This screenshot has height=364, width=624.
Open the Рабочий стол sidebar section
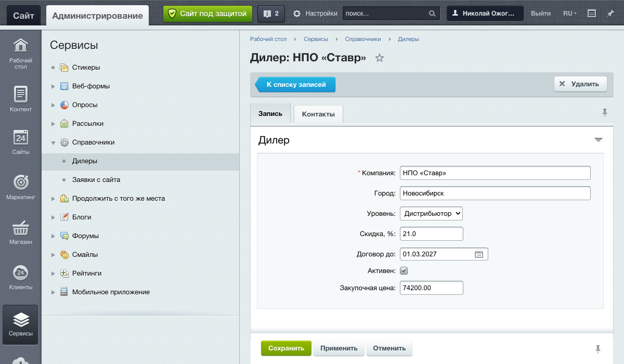(21, 54)
